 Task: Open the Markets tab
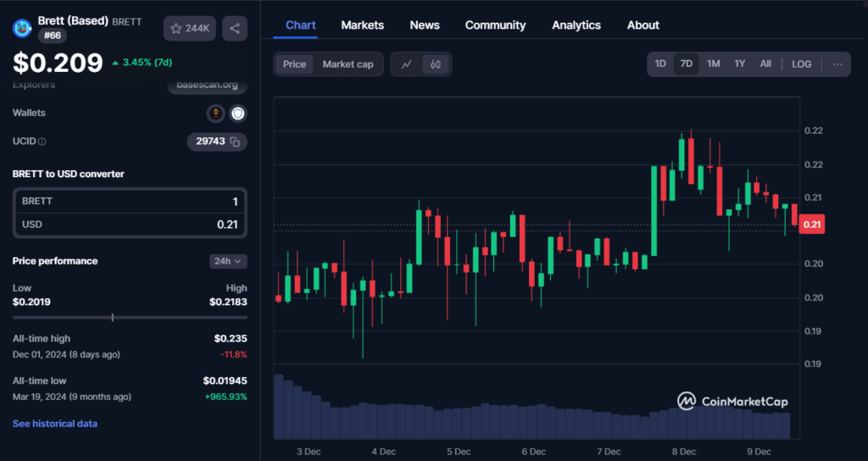363,25
